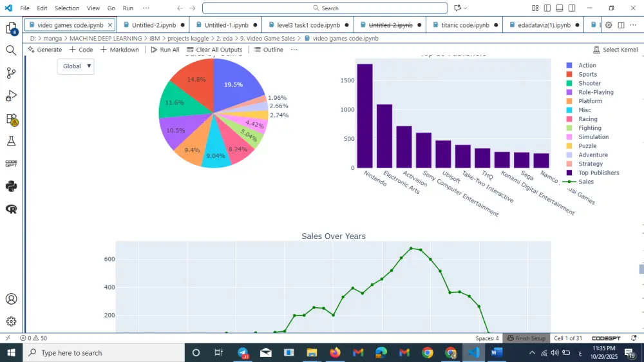Open Customize Layout icon
644x362 pixels.
coord(535,8)
